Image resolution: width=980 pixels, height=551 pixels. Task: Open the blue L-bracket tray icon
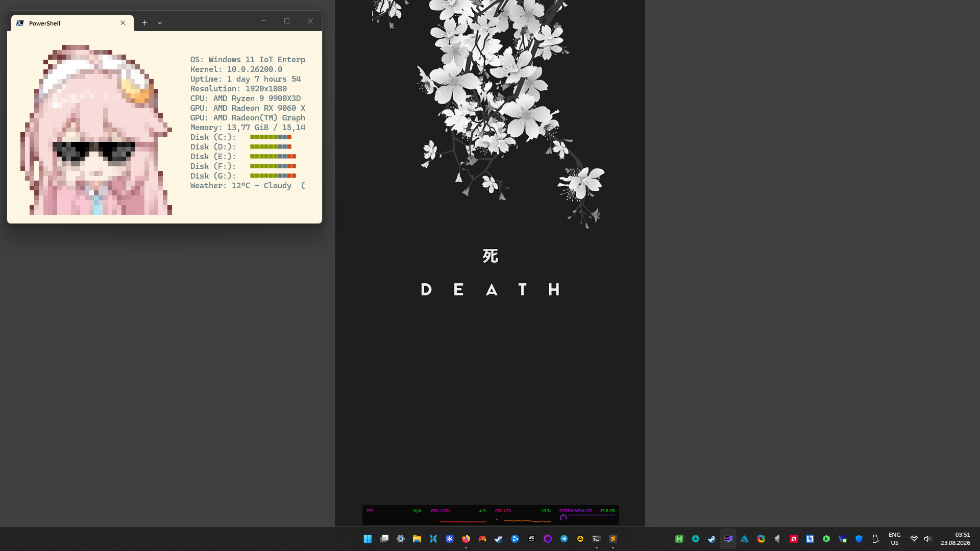pos(810,539)
